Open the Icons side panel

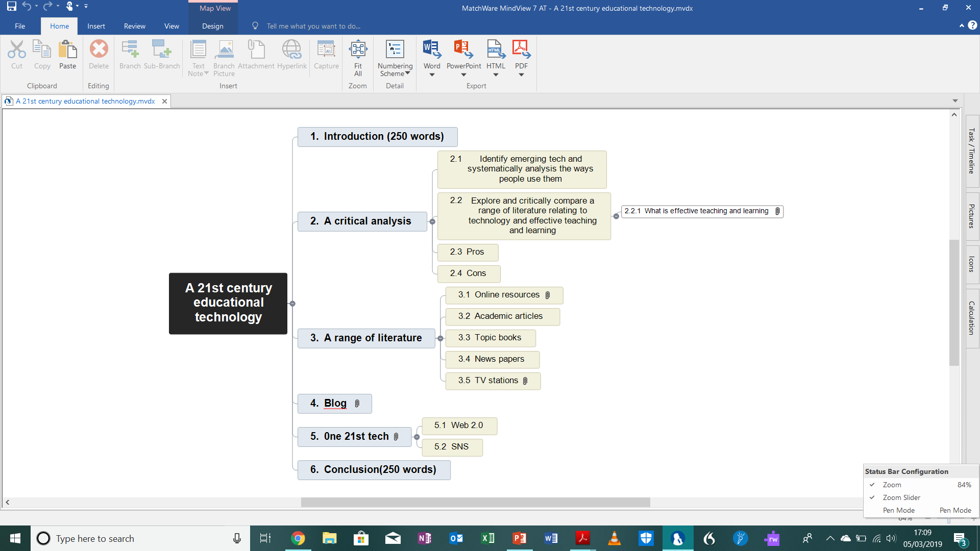[x=972, y=264]
